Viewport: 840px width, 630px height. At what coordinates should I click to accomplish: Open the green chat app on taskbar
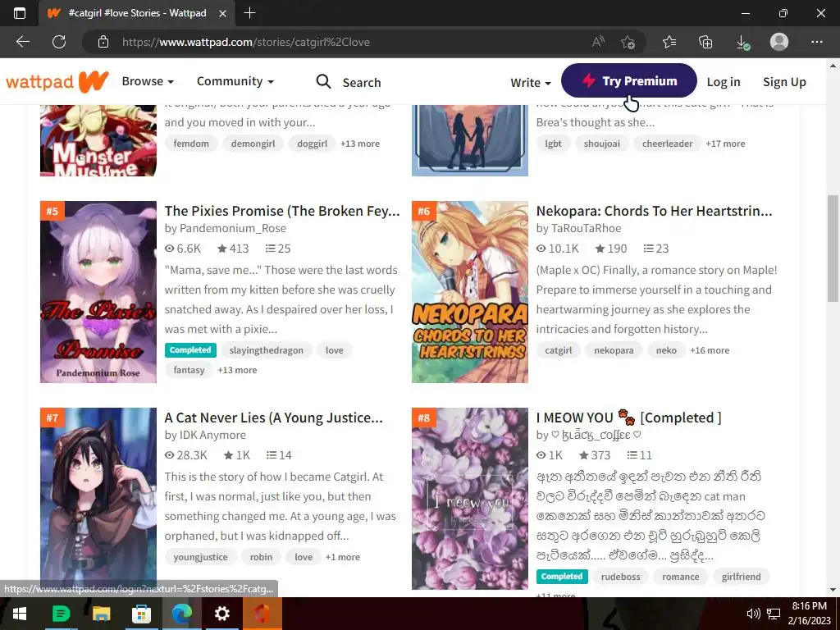pos(61,614)
